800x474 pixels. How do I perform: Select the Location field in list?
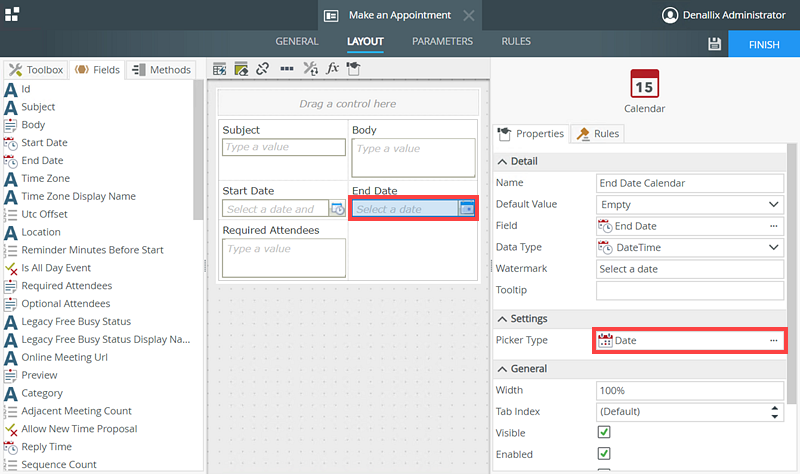pos(41,232)
